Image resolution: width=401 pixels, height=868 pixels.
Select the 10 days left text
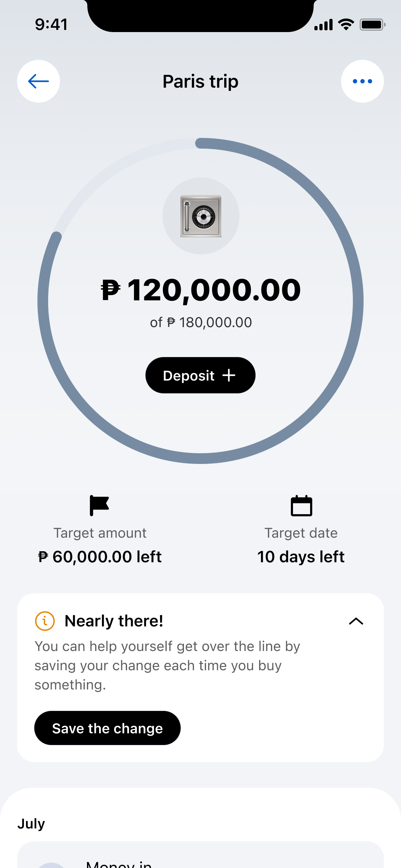[301, 557]
